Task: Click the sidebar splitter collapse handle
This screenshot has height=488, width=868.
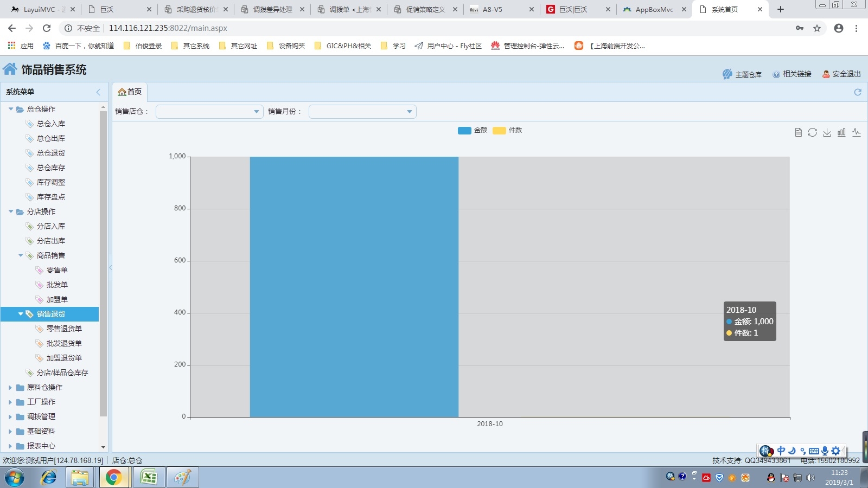Action: (x=110, y=267)
